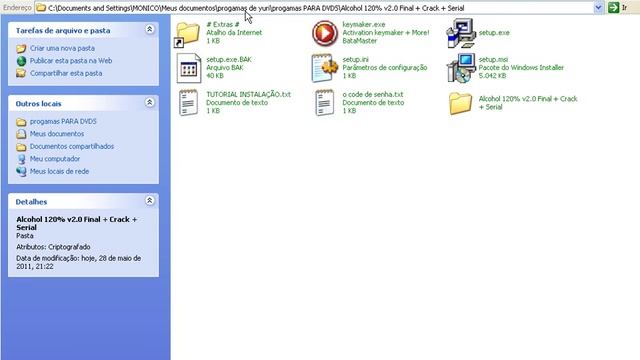Open the Documentos compartilhados link

tap(72, 147)
